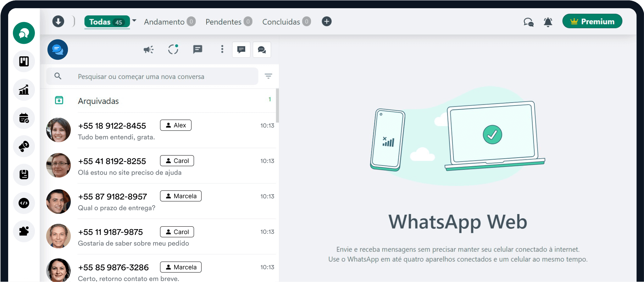Toggle the group conversations view button
The width and height of the screenshot is (644, 282).
[262, 50]
